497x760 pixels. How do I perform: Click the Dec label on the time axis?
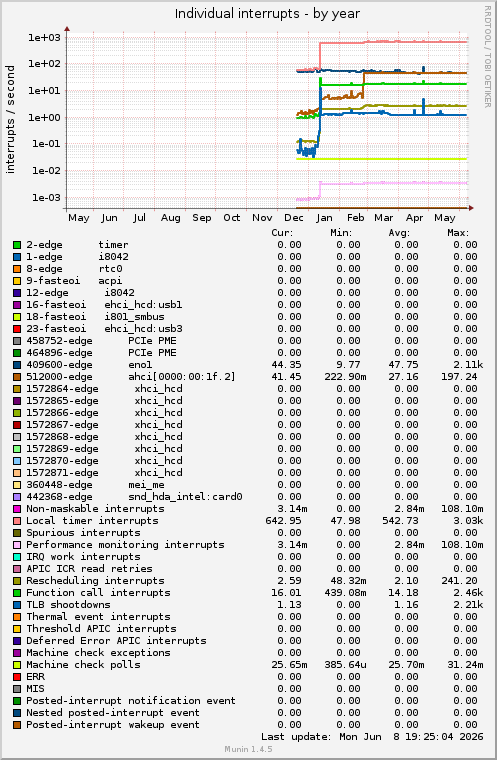tap(293, 218)
